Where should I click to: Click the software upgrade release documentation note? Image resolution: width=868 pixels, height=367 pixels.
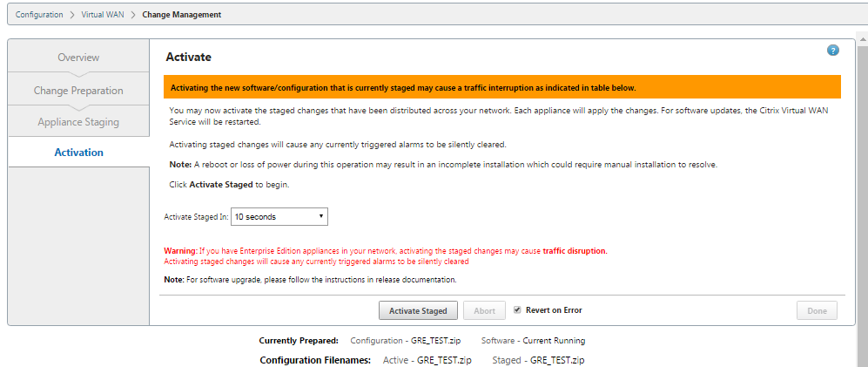tap(311, 280)
